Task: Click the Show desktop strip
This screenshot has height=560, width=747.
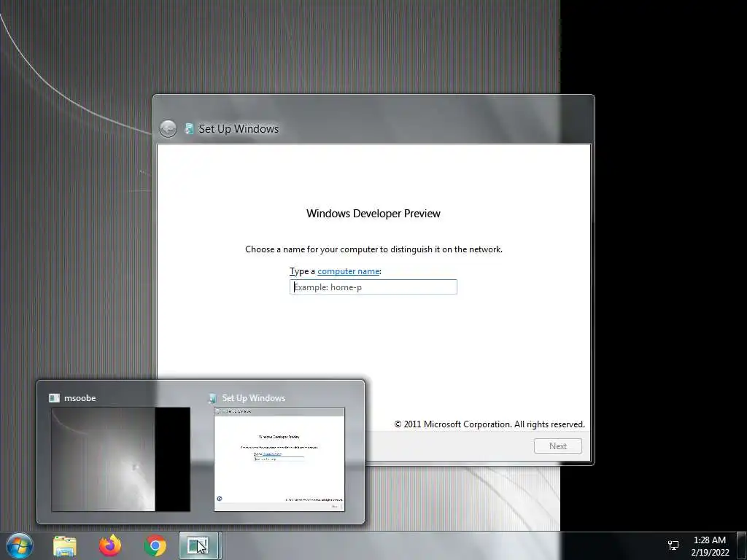Action: pos(742,545)
